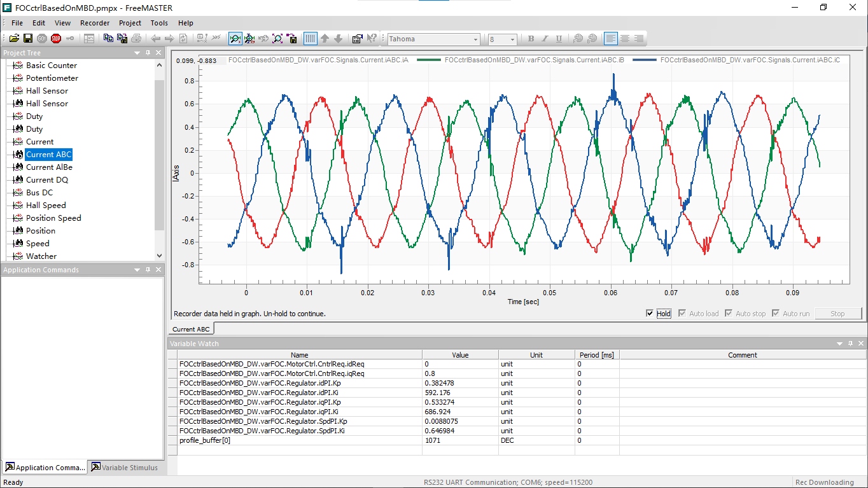
Task: Open the Project menu
Action: (x=130, y=23)
